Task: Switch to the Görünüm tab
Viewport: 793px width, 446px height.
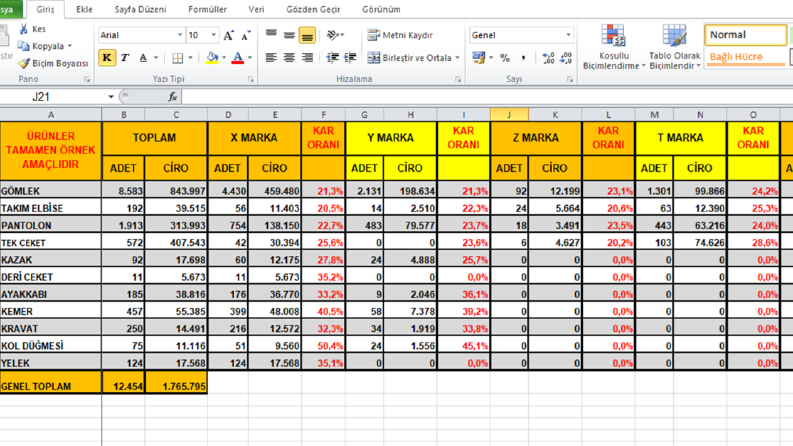Action: [381, 9]
